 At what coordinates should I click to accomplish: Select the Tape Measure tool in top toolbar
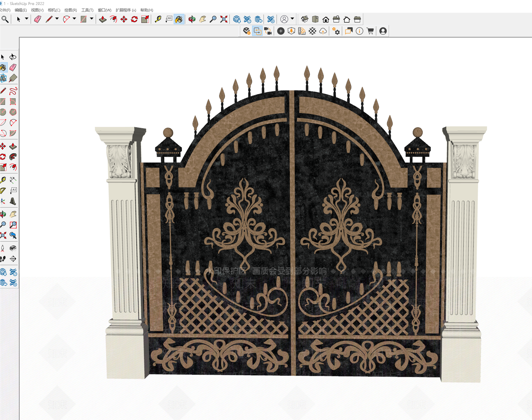click(158, 19)
